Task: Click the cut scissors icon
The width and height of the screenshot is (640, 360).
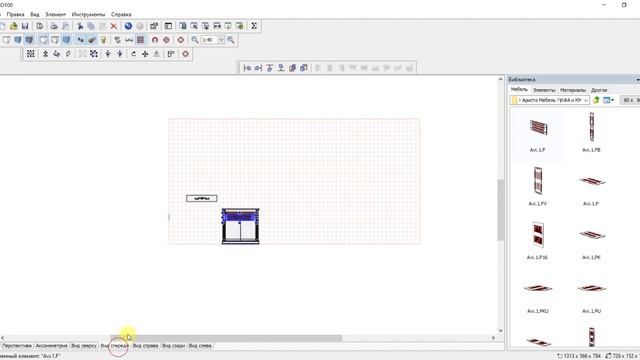Action: coord(80,26)
